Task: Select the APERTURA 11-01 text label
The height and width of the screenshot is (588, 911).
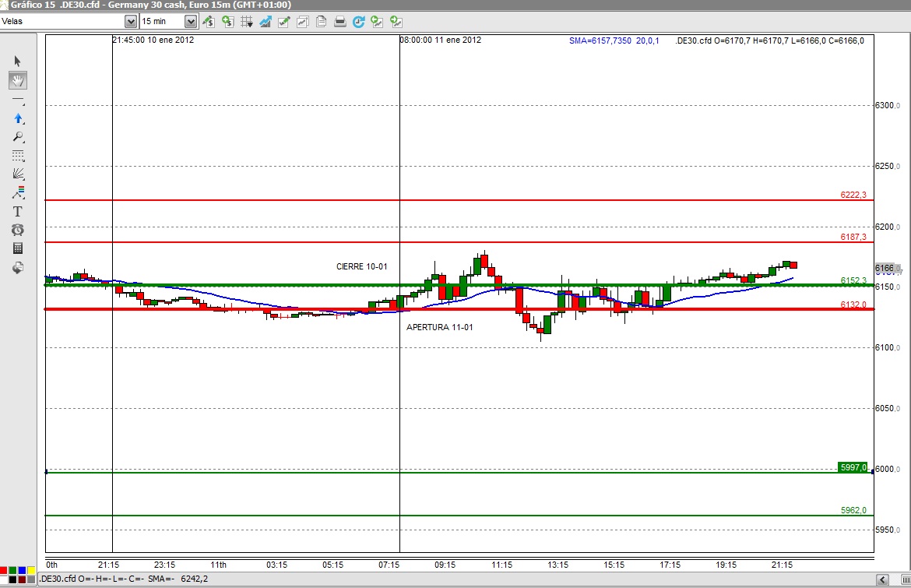Action: pos(439,327)
